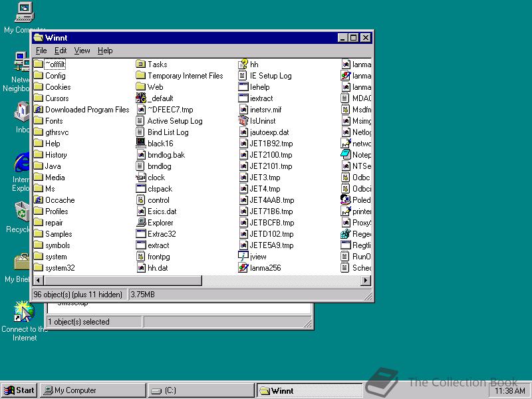Select the JETBCFB.tmp file name

pyautogui.click(x=272, y=223)
